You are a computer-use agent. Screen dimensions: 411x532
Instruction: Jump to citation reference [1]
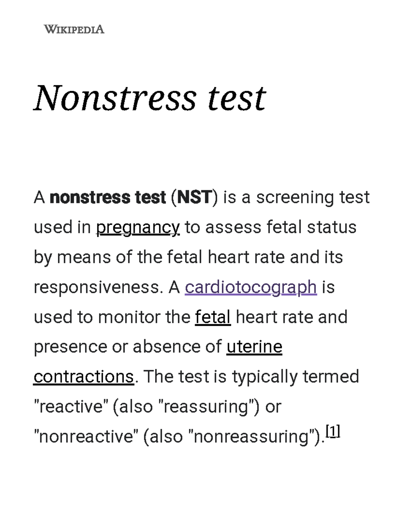[333, 431]
